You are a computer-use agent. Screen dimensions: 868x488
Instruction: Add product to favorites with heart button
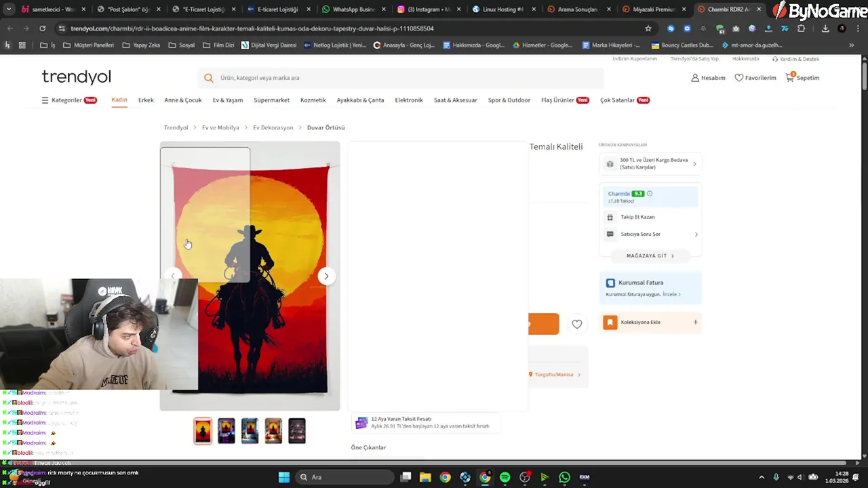tap(576, 324)
